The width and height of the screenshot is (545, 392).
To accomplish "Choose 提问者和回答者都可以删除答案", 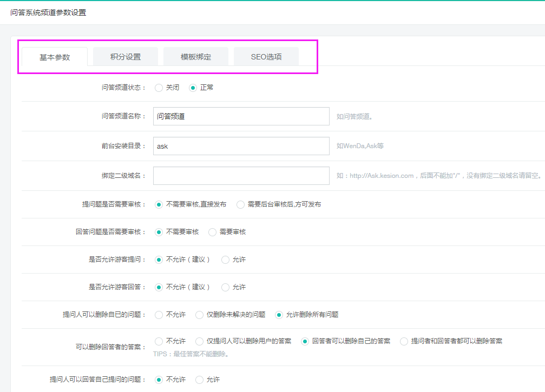I will [404, 341].
